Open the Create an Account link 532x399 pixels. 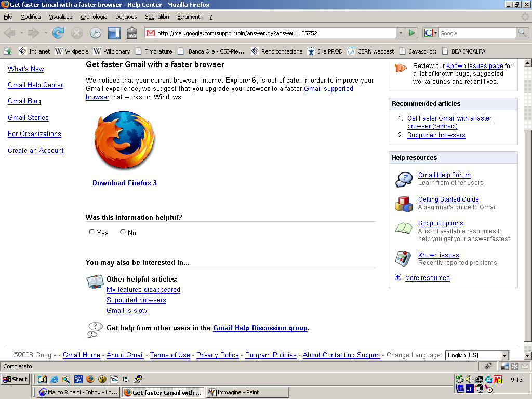(x=36, y=150)
